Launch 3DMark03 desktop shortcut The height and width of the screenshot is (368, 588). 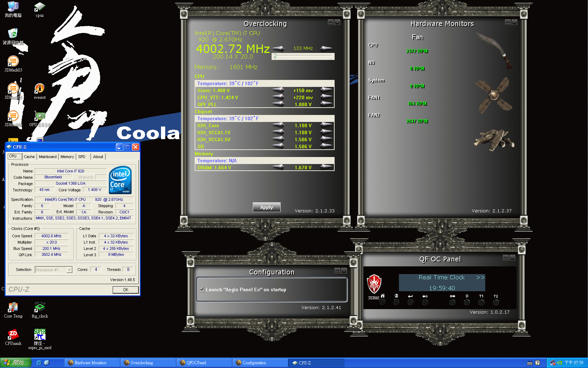pos(13,64)
